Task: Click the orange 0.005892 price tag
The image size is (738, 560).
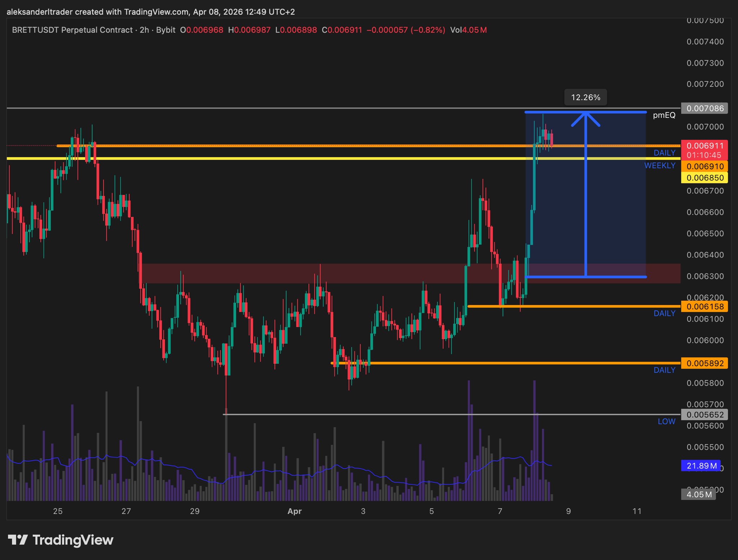Action: (x=704, y=363)
